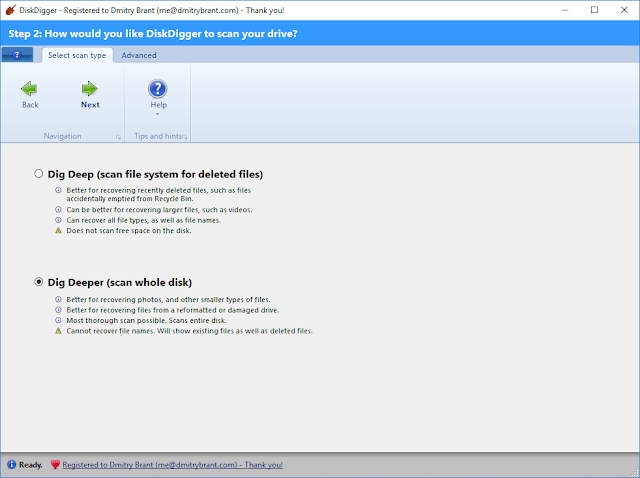Viewport: 640px width, 478px height.
Task: Click the DiskDigger shovel icon in title bar
Action: [x=11, y=10]
